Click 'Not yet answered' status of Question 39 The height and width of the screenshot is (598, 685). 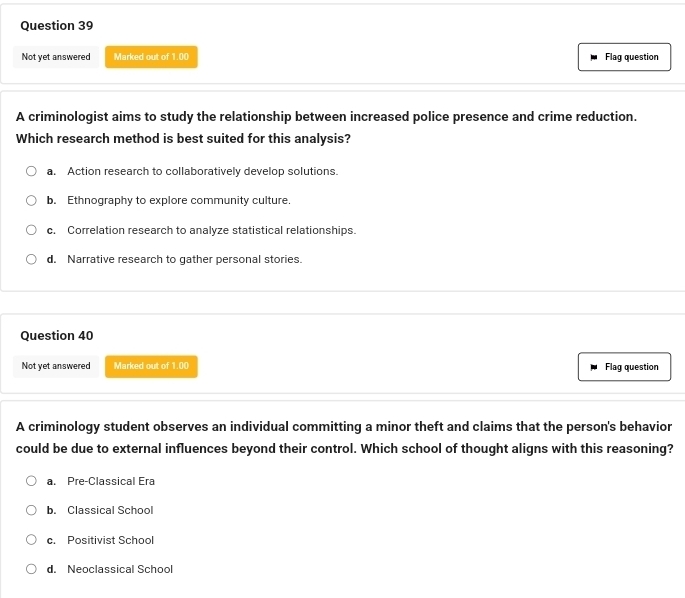click(x=56, y=57)
